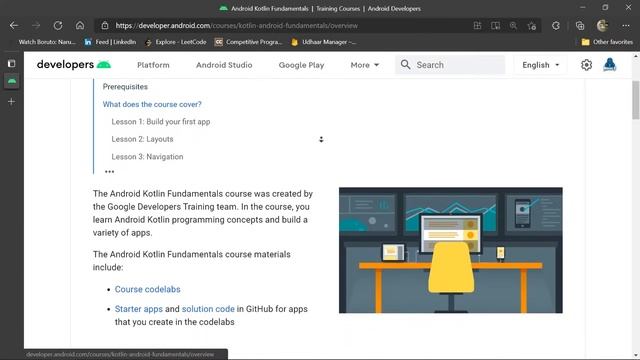Open the browser home page icon

point(80,25)
